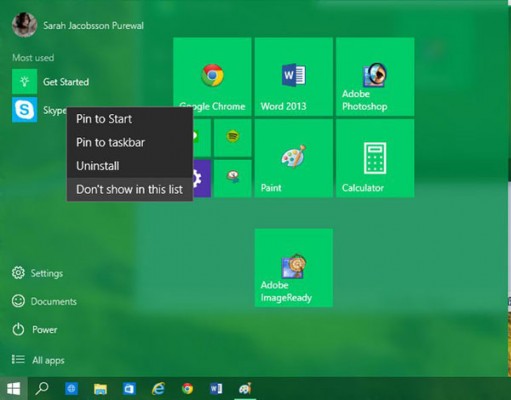Click the user account avatar picture

point(24,25)
